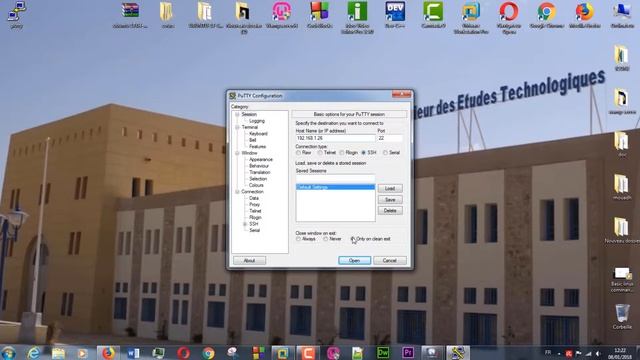640x360 pixels.
Task: Click the Save session button
Action: point(390,200)
